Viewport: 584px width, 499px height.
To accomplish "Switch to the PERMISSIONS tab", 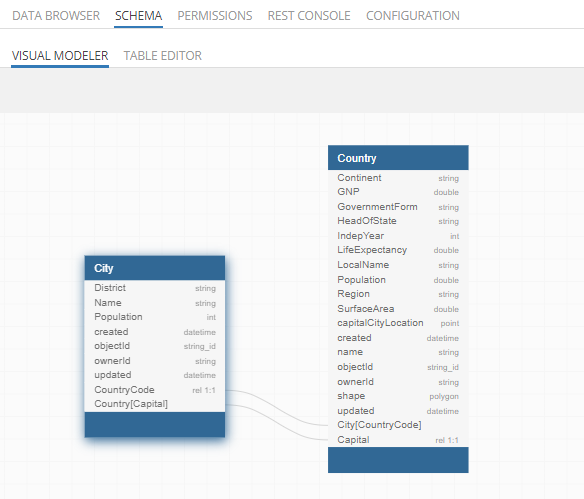I will point(215,16).
